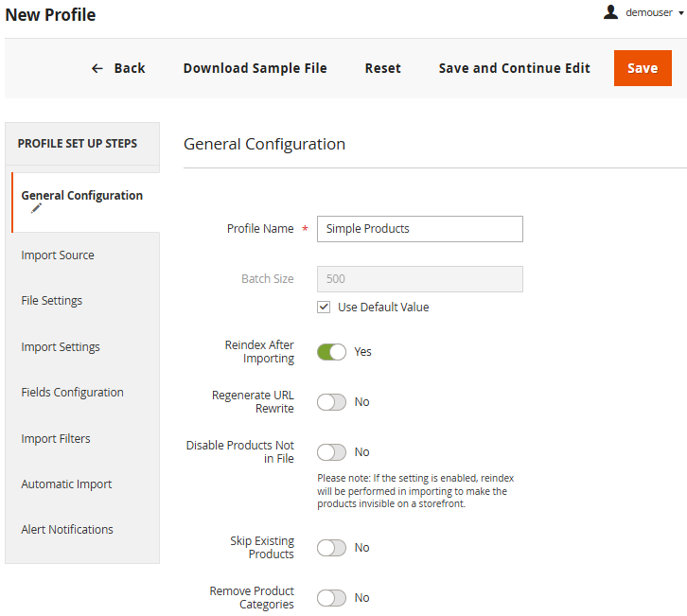Click Save and Continue Edit
This screenshot has width=687, height=616.
click(x=515, y=68)
